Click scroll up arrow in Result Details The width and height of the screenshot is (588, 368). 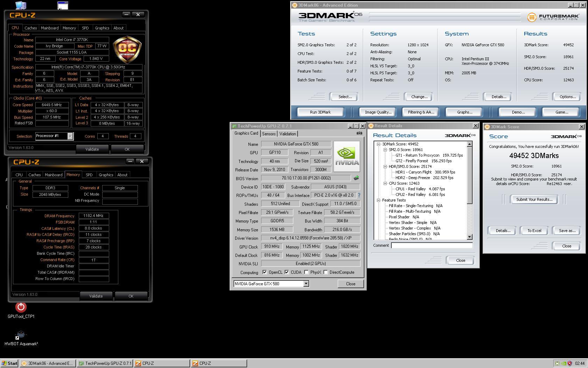tap(470, 144)
